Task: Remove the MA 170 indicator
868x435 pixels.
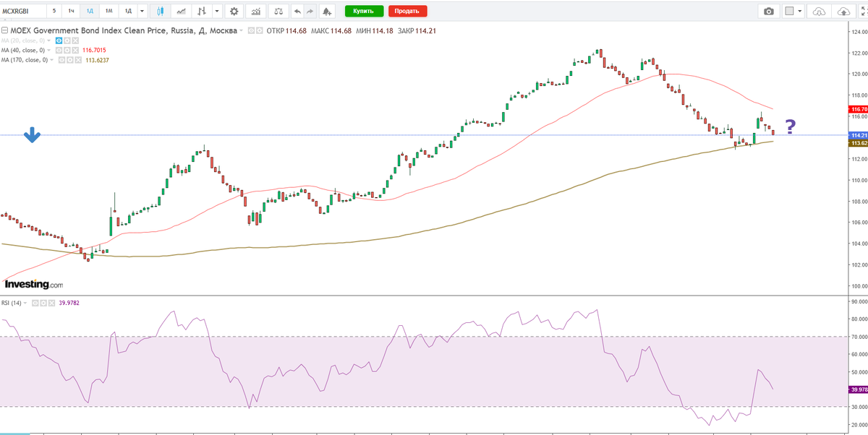Action: (78, 60)
